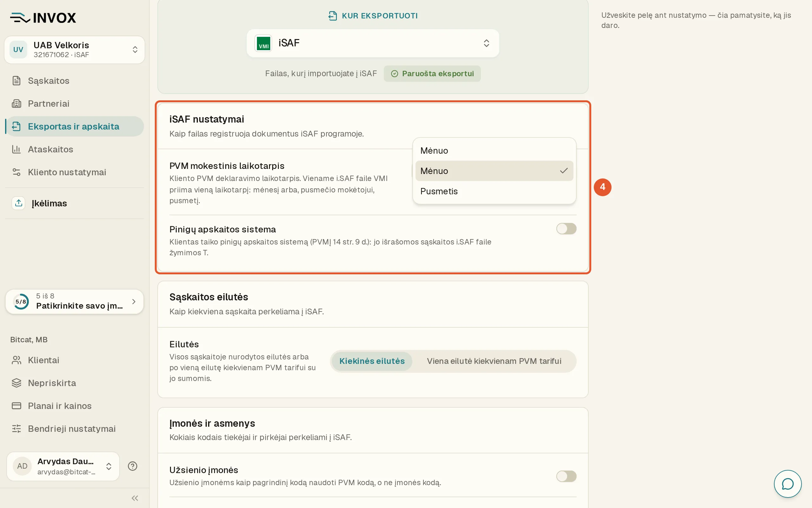812x508 pixels.
Task: Select Eksportas ir apskaita menu item
Action: tap(75, 126)
